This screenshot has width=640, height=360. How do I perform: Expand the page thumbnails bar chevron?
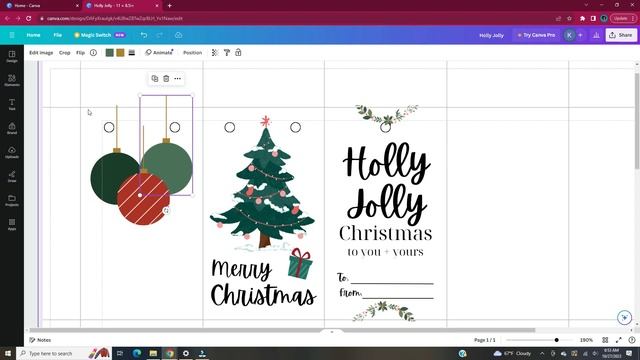[x=331, y=332]
